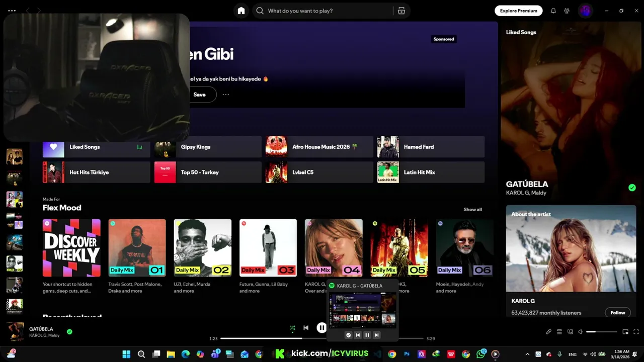Image resolution: width=644 pixels, height=362 pixels.
Task: Go to Spotify Home via house icon
Action: coord(241,11)
